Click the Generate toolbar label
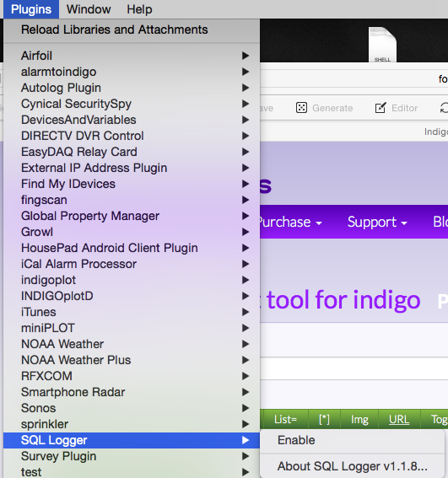Image resolution: width=448 pixels, height=478 pixels. coord(332,108)
